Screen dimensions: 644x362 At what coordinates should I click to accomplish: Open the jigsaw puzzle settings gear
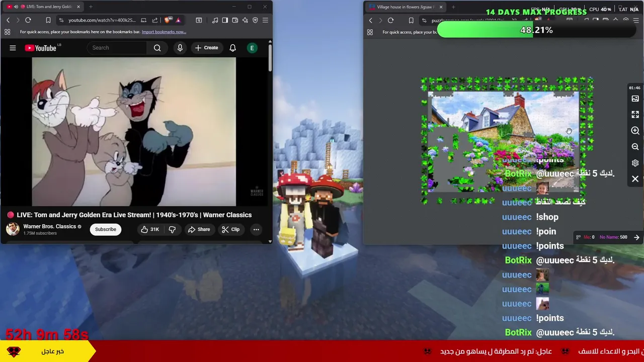635,163
